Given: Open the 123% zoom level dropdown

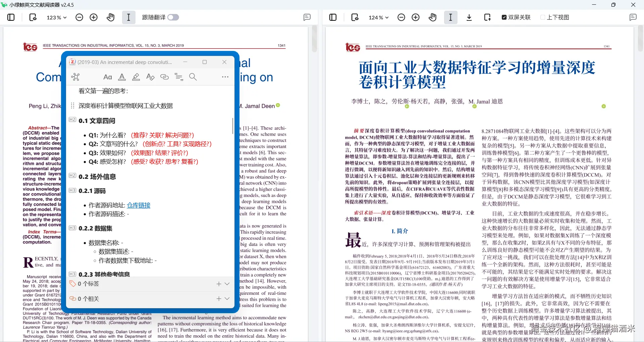Looking at the screenshot, I should (56, 17).
